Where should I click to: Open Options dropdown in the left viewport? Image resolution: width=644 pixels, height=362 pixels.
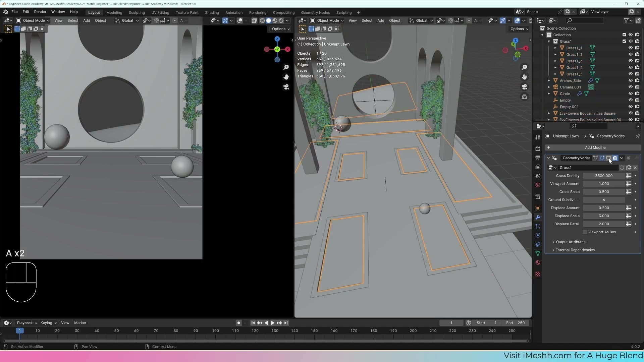281,29
